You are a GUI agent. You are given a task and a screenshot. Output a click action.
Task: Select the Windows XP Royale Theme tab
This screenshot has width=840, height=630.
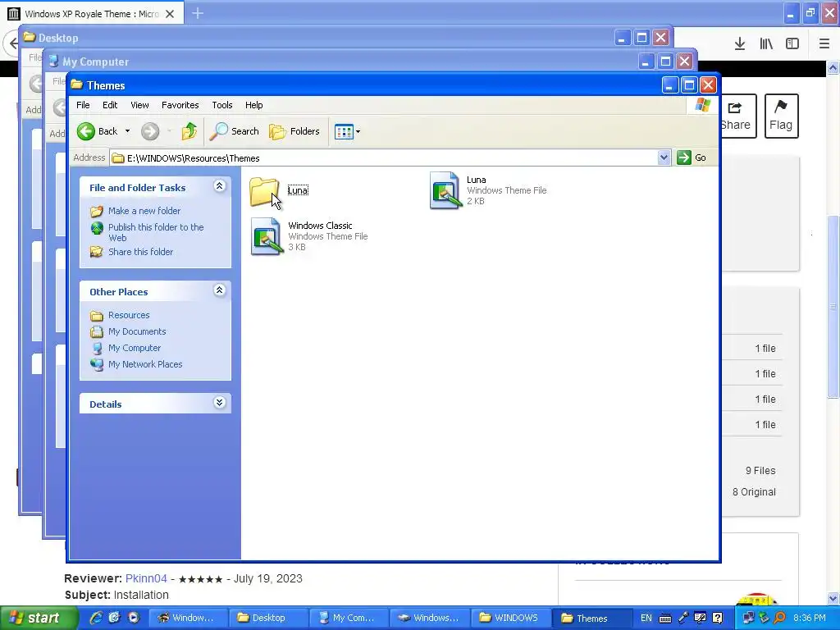coord(92,14)
